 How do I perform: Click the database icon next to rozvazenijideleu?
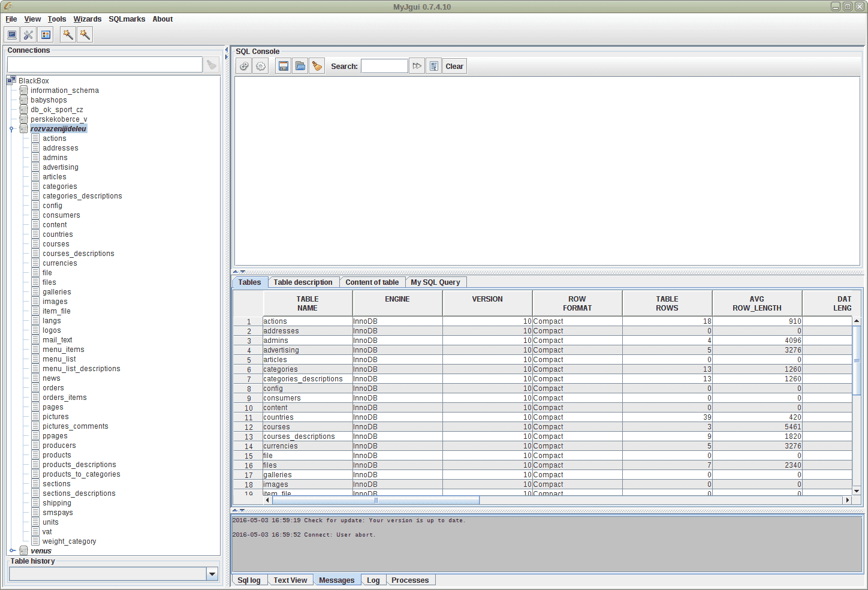pos(23,128)
